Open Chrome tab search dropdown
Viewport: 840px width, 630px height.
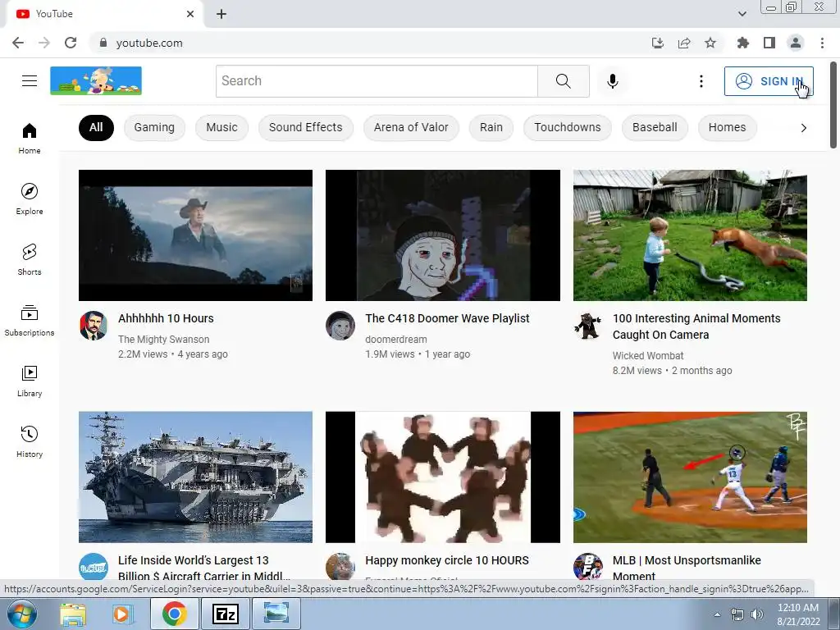pyautogui.click(x=742, y=14)
